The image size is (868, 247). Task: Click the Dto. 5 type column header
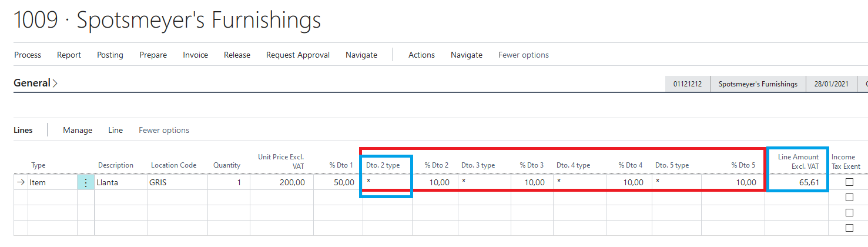point(672,165)
